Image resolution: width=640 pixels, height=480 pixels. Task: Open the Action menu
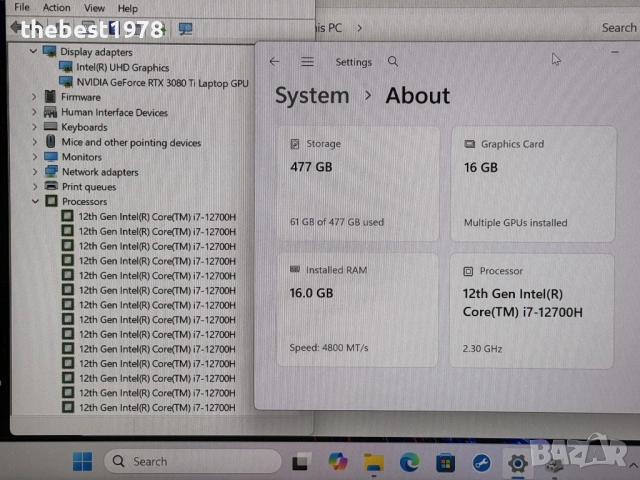pyautogui.click(x=56, y=8)
